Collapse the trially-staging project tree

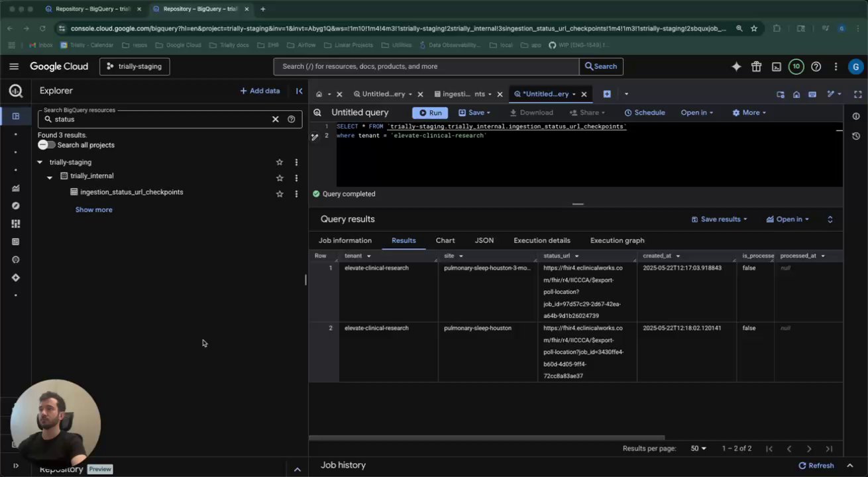click(x=40, y=162)
